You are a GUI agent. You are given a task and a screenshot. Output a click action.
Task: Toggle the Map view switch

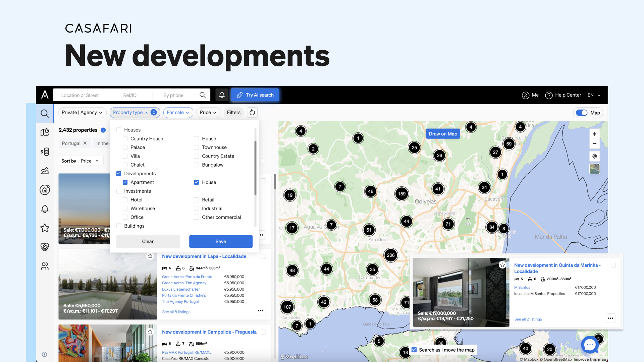pyautogui.click(x=582, y=113)
